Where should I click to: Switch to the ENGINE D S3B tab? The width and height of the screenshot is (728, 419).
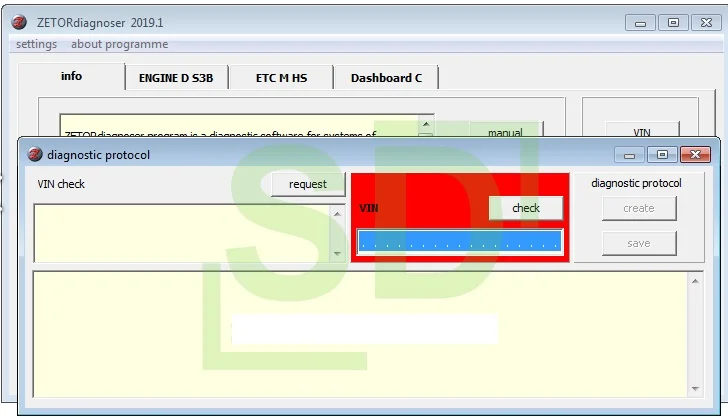click(176, 78)
